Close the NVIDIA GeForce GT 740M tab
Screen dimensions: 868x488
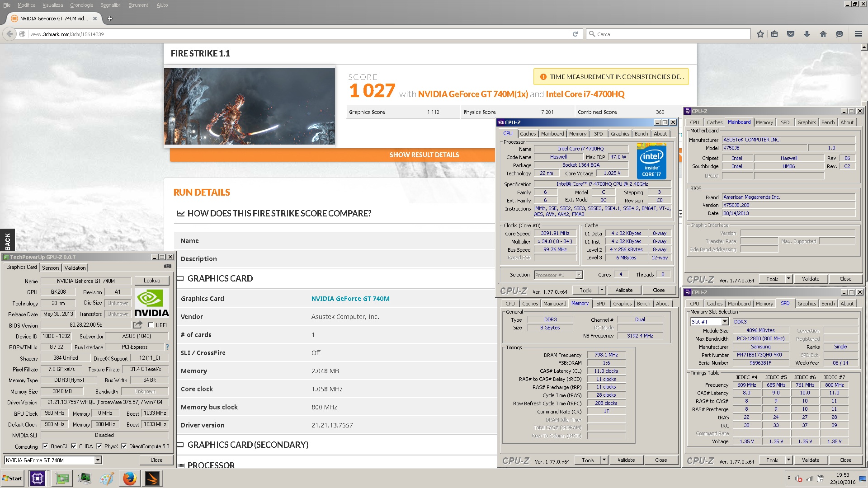(x=95, y=19)
